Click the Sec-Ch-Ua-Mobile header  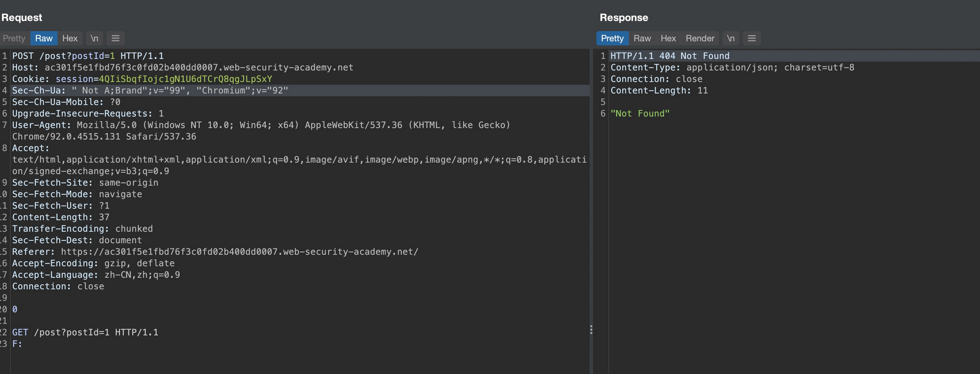66,102
